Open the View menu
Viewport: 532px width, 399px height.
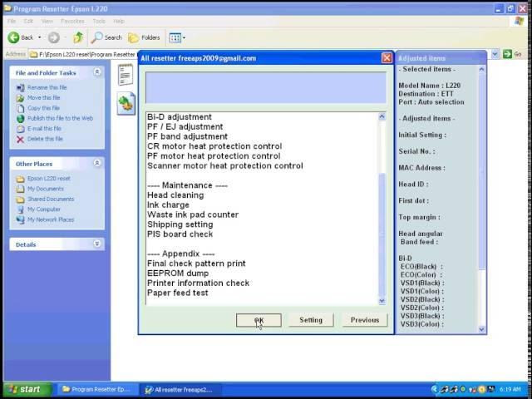(x=47, y=21)
